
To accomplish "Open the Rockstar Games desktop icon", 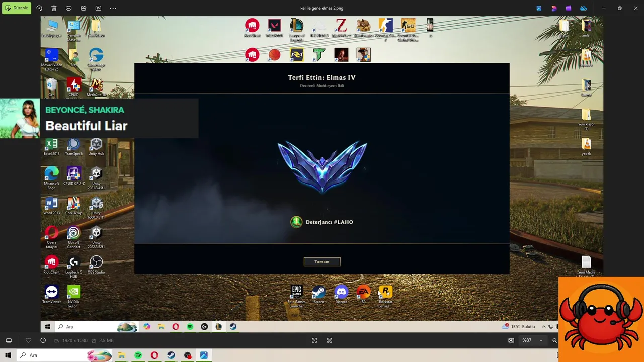I will (385, 297).
